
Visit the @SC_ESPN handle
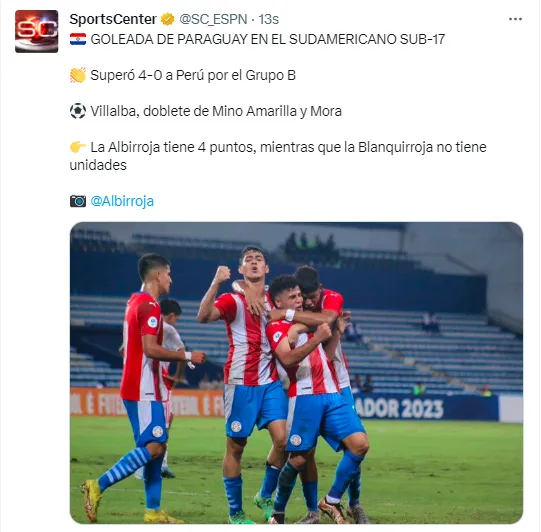pos(213,19)
